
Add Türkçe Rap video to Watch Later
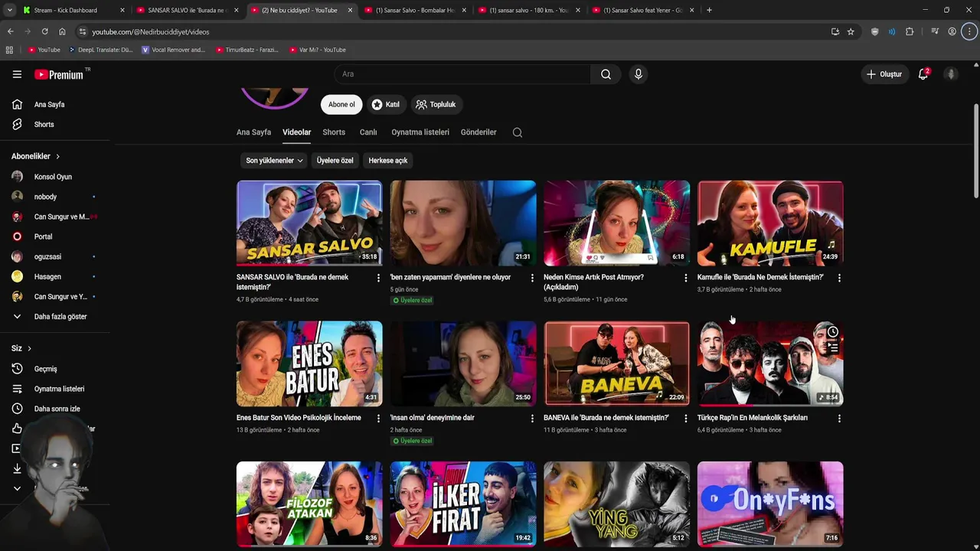[832, 332]
